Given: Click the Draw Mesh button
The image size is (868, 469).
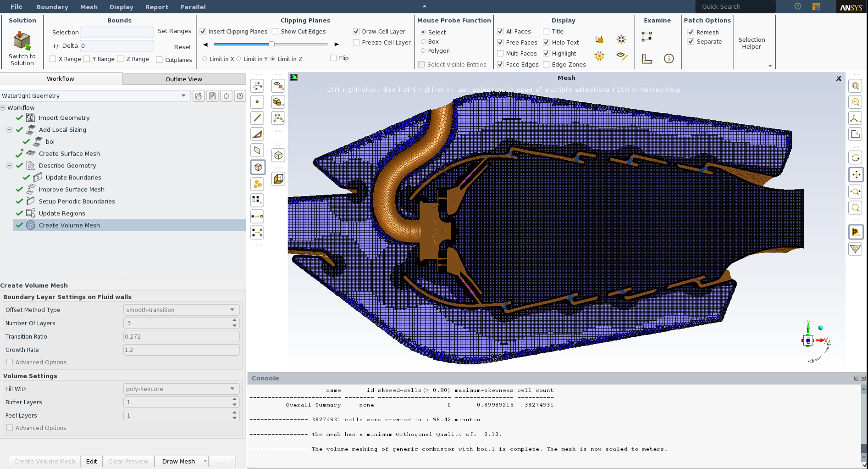Looking at the screenshot, I should click(178, 461).
